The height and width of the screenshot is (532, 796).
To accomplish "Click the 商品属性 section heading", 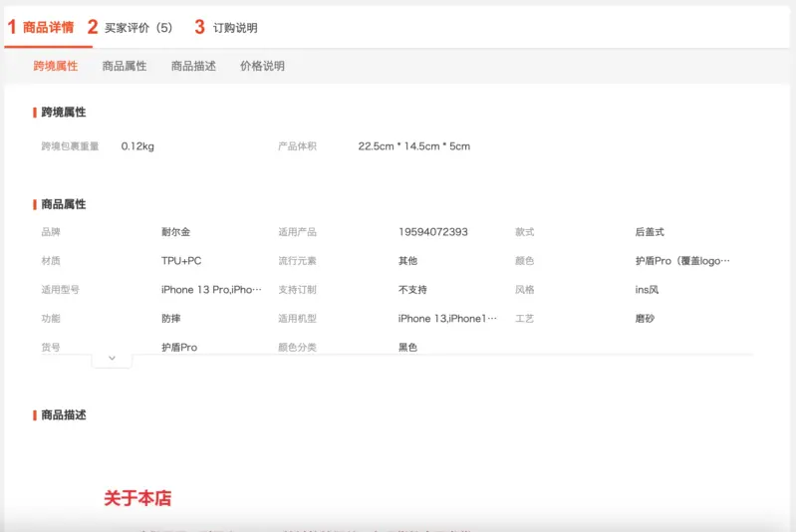I will pos(64,204).
